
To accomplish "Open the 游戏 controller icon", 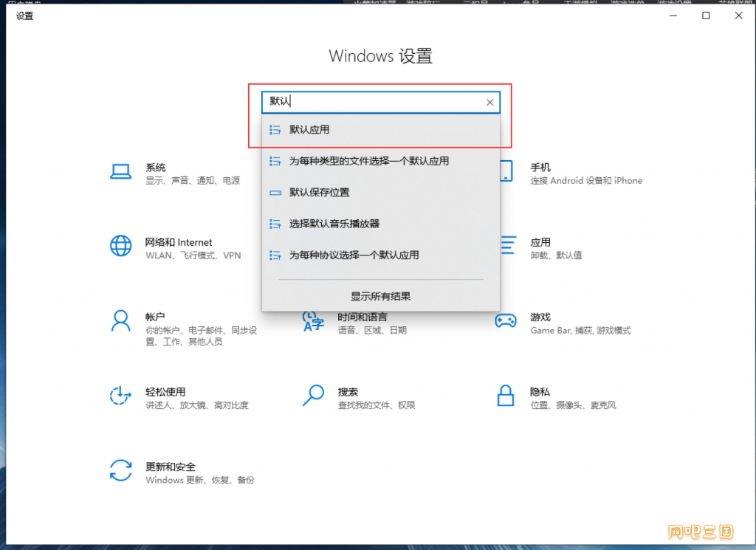I will 506,320.
